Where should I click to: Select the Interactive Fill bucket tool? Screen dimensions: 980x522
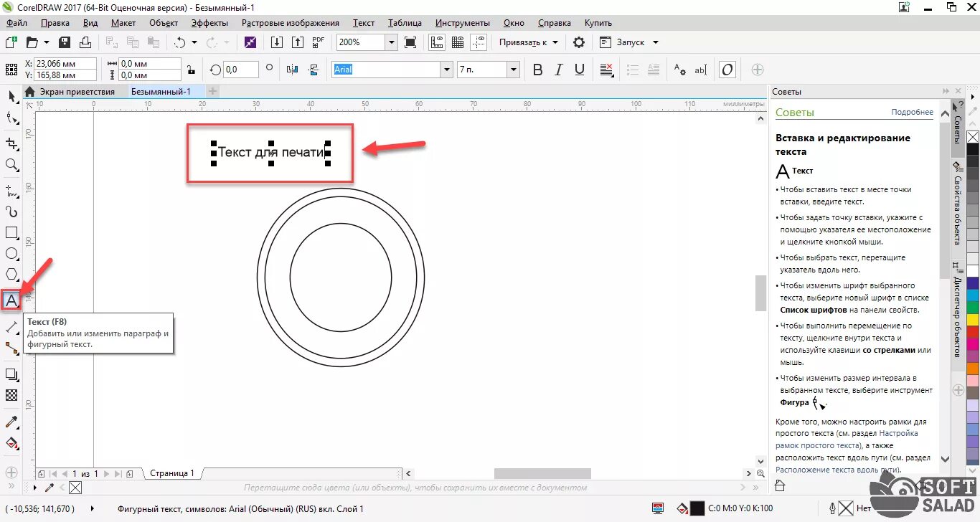pos(11,442)
